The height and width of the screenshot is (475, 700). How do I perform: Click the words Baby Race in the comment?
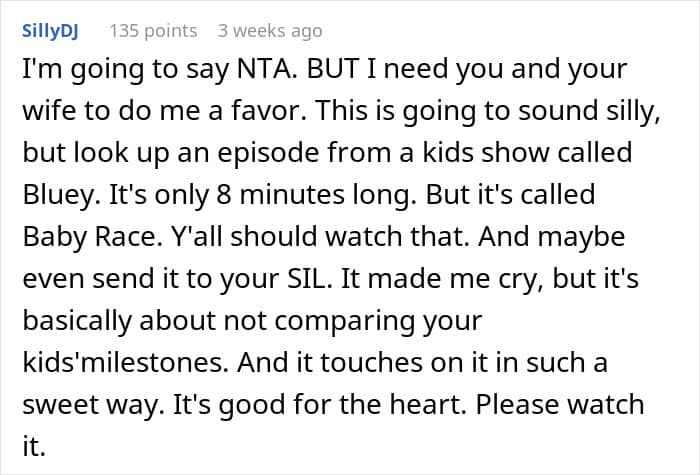click(92, 237)
